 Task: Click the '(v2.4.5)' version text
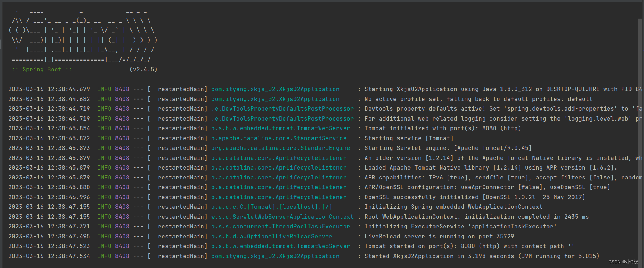(143, 70)
